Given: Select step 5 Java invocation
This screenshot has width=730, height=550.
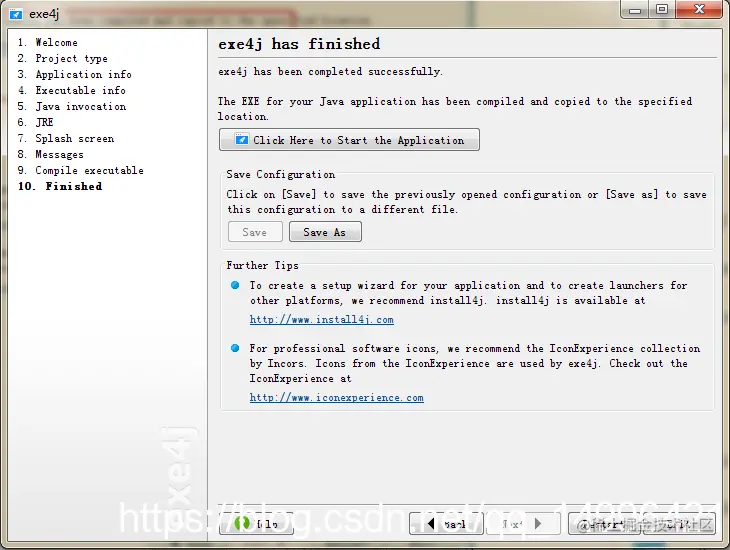Looking at the screenshot, I should click(72, 106).
